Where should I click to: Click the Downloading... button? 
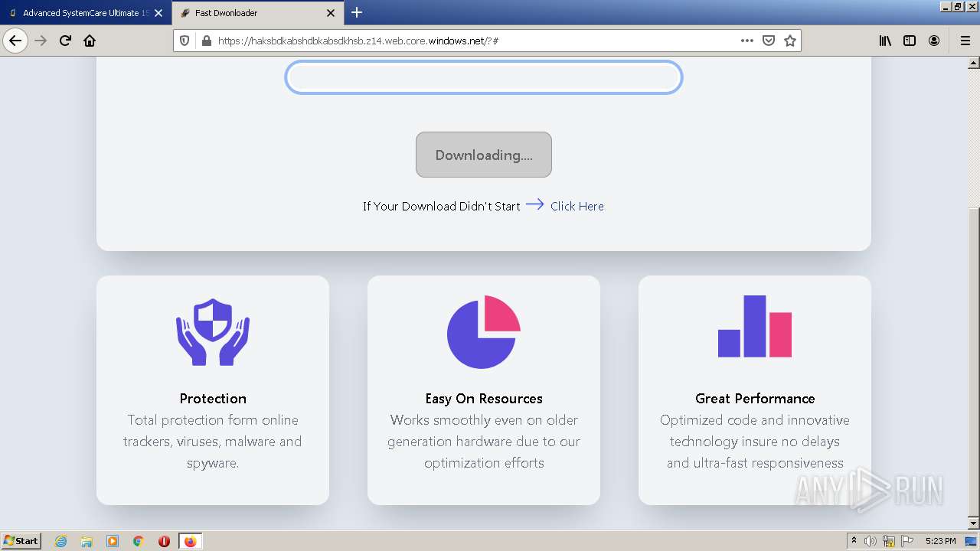(484, 155)
